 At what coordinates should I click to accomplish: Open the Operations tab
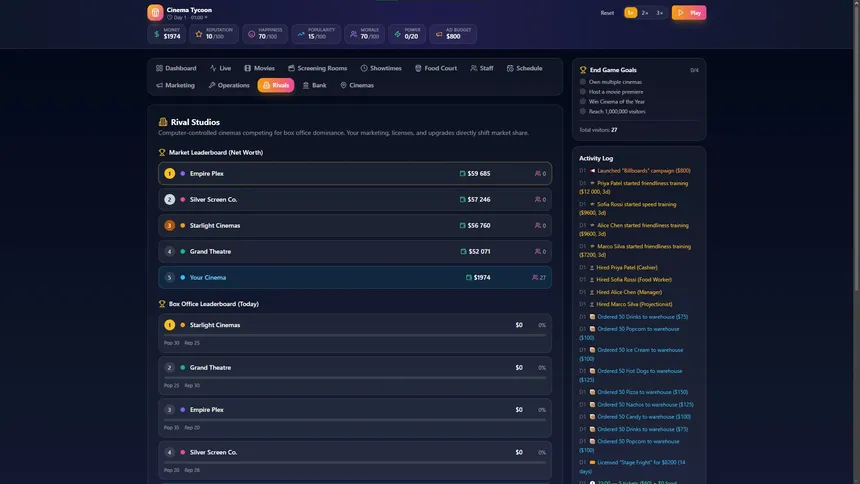pyautogui.click(x=229, y=85)
